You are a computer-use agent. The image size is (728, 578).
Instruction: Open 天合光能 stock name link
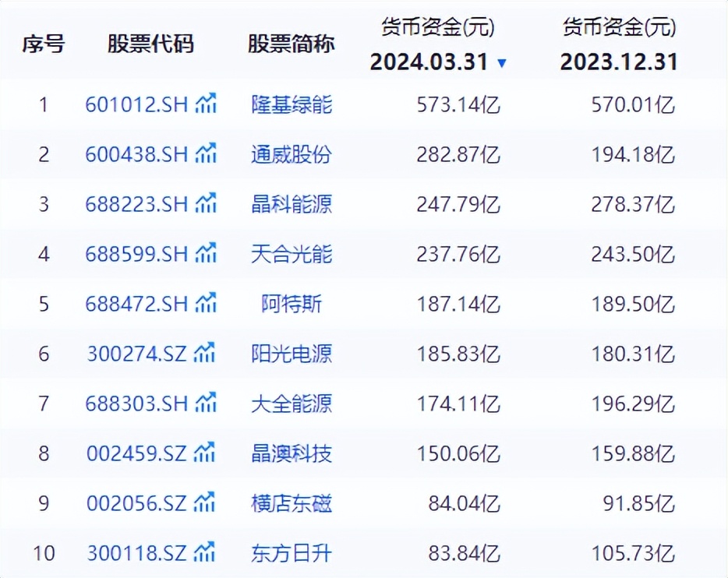[x=292, y=254]
